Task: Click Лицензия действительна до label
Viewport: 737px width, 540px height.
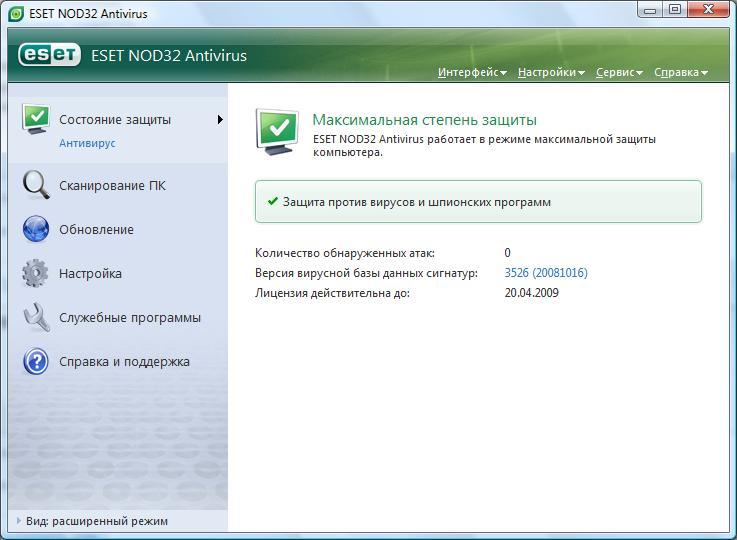Action: pos(332,293)
